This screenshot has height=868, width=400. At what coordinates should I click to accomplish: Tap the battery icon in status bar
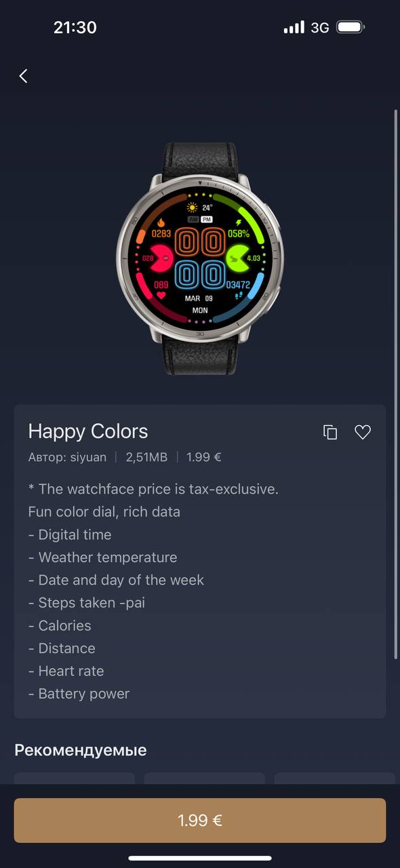351,28
